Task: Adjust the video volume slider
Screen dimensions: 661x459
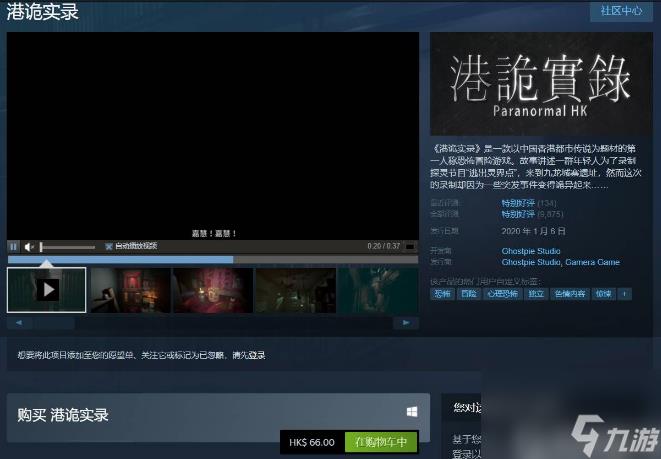Action: (67, 247)
